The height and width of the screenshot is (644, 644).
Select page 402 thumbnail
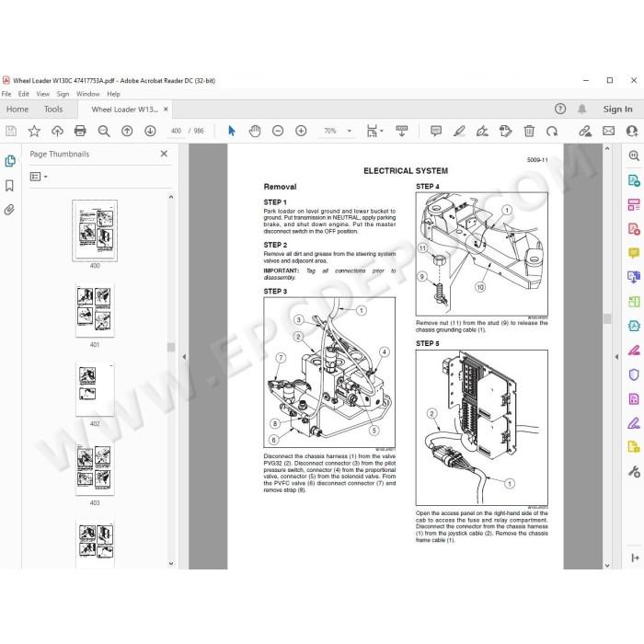(95, 389)
